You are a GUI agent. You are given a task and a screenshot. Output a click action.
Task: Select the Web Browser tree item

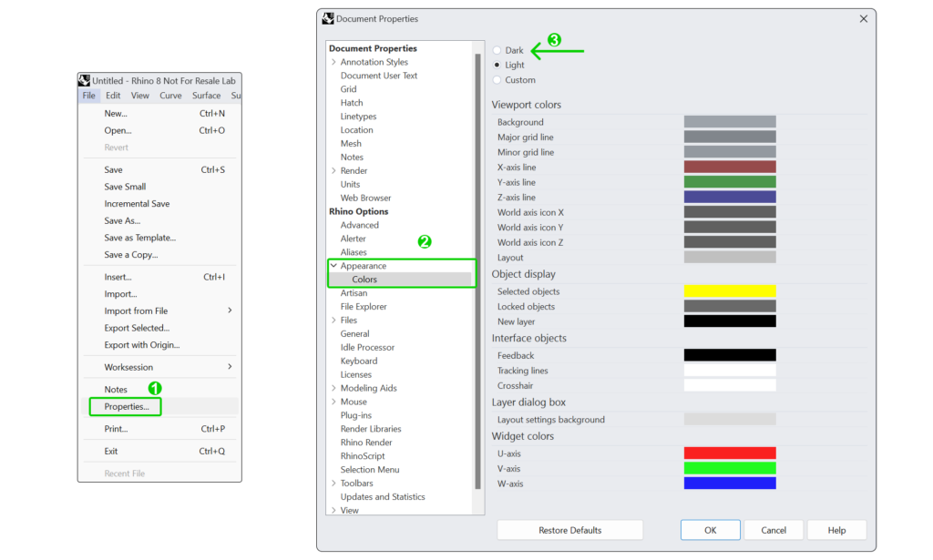pyautogui.click(x=366, y=198)
